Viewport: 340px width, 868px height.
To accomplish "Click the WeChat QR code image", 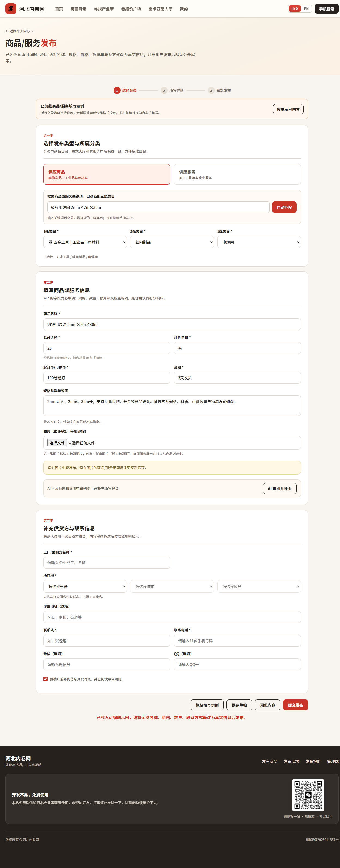I will click(308, 795).
